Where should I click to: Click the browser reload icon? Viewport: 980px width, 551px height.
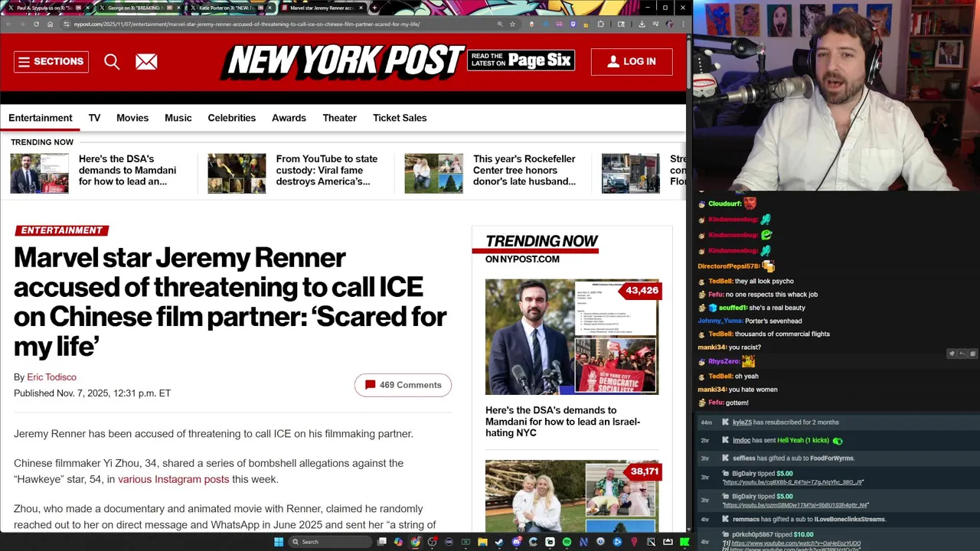pos(36,24)
